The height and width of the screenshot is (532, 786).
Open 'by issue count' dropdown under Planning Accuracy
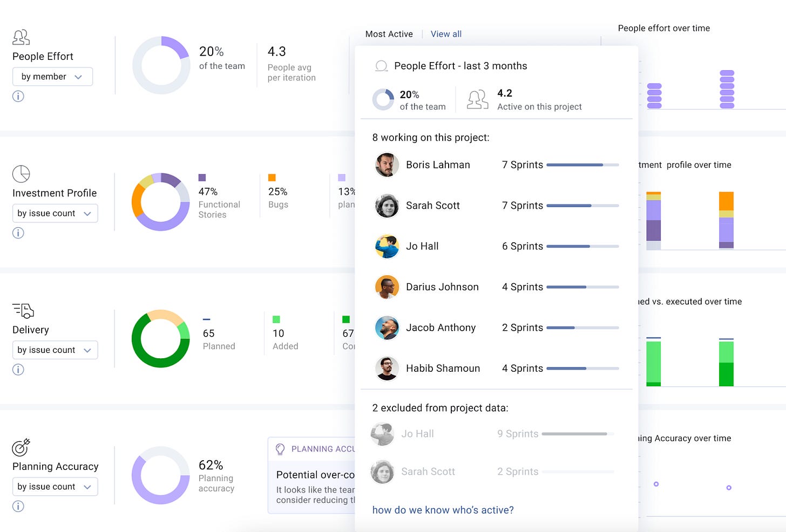click(55, 486)
